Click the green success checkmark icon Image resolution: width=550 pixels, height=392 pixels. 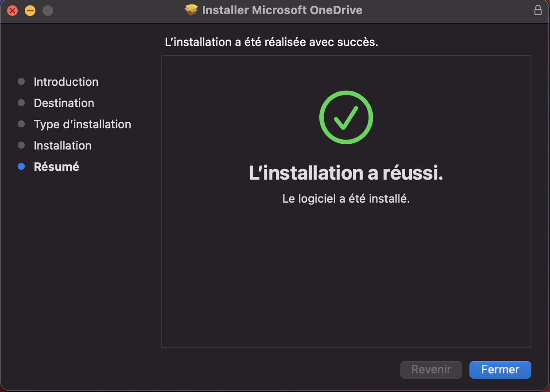[346, 117]
